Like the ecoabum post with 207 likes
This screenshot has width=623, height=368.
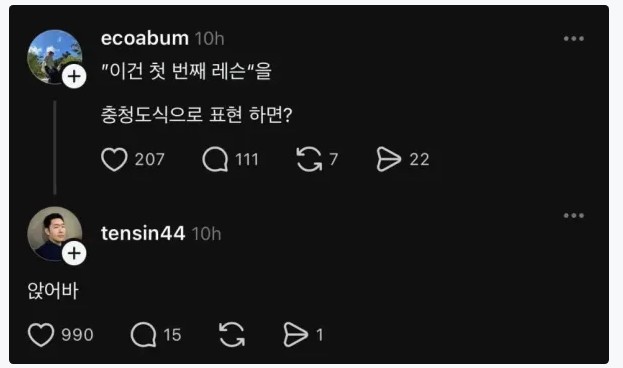[114, 159]
